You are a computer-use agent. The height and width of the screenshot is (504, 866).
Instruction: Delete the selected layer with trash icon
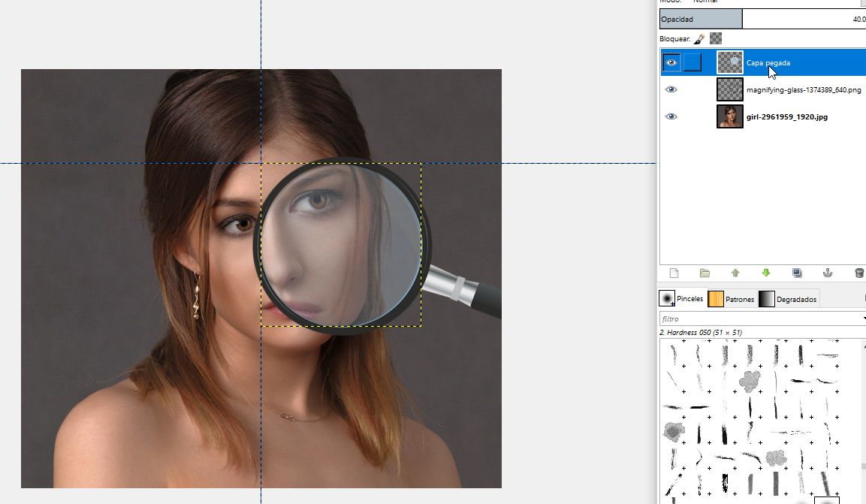858,273
